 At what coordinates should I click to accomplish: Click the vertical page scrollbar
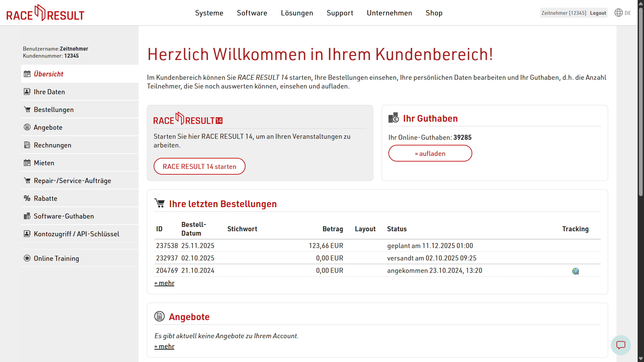[641, 101]
